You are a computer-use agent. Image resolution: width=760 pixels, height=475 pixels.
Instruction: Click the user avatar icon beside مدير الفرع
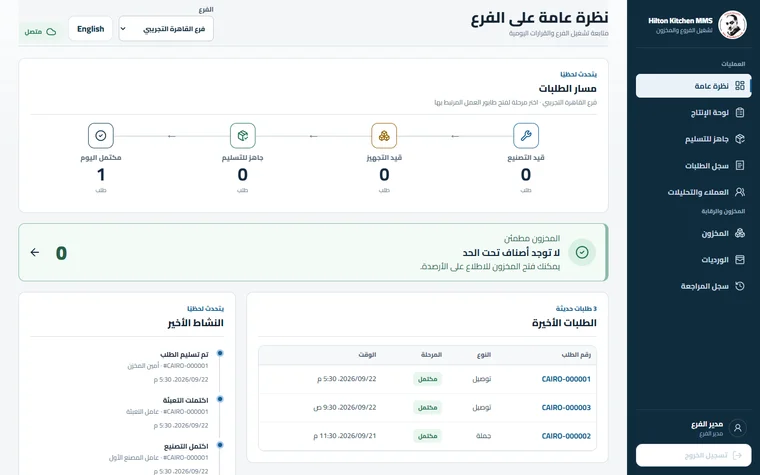coord(738,428)
